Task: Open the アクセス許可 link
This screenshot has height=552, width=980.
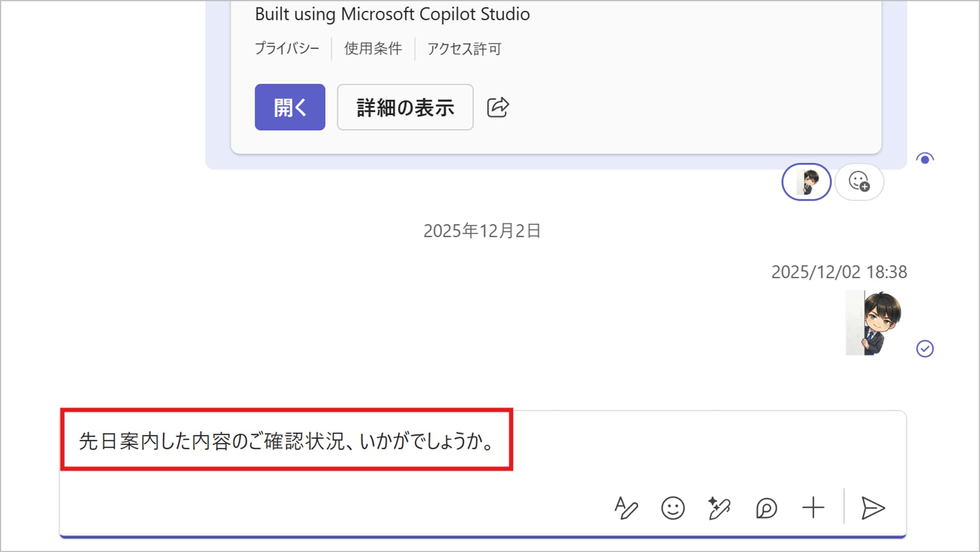Action: pos(464,49)
